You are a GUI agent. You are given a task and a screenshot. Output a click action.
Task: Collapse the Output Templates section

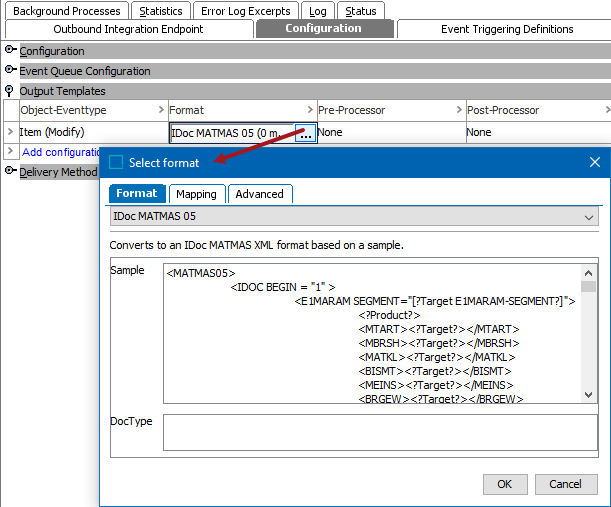(x=11, y=91)
